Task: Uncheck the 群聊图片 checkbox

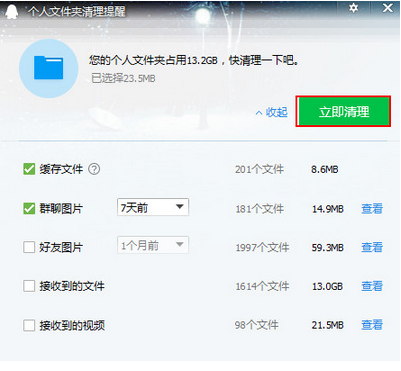Action: point(29,209)
